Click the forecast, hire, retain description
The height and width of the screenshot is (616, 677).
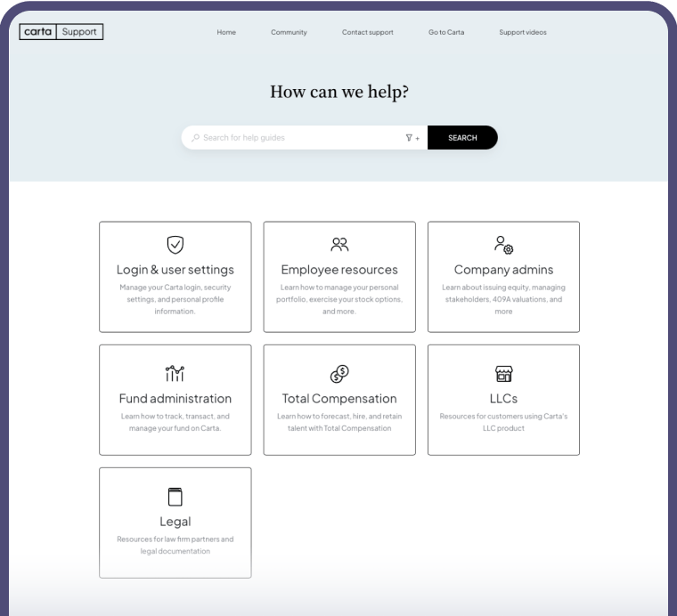[x=339, y=422]
